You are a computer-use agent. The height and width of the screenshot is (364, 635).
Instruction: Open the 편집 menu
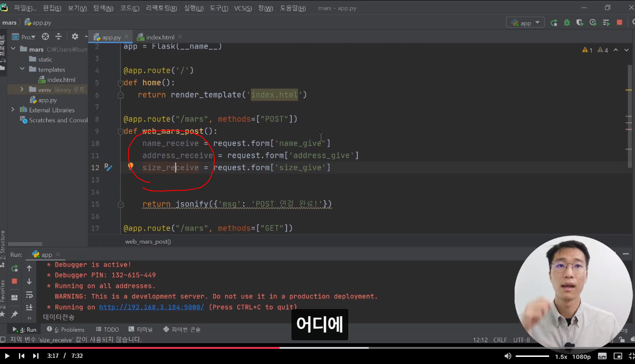52,8
